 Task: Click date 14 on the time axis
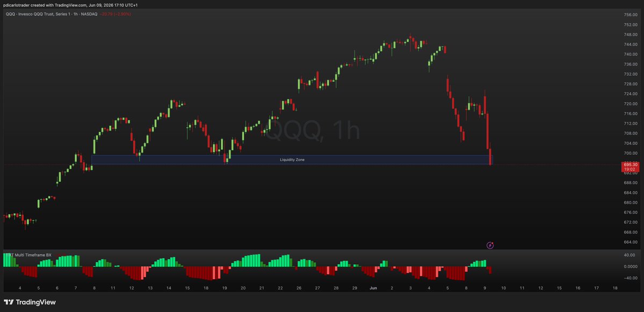[169, 288]
